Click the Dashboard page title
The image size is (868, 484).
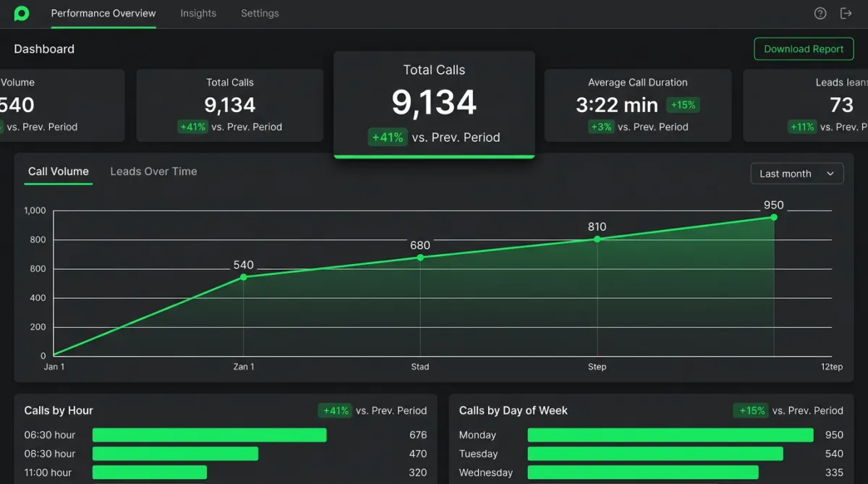[x=44, y=49]
